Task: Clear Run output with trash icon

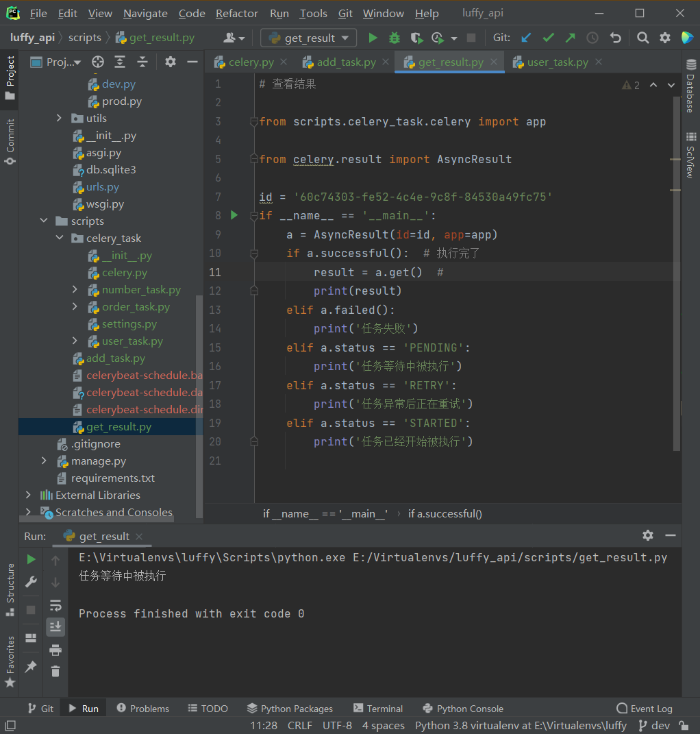Action: point(55,672)
